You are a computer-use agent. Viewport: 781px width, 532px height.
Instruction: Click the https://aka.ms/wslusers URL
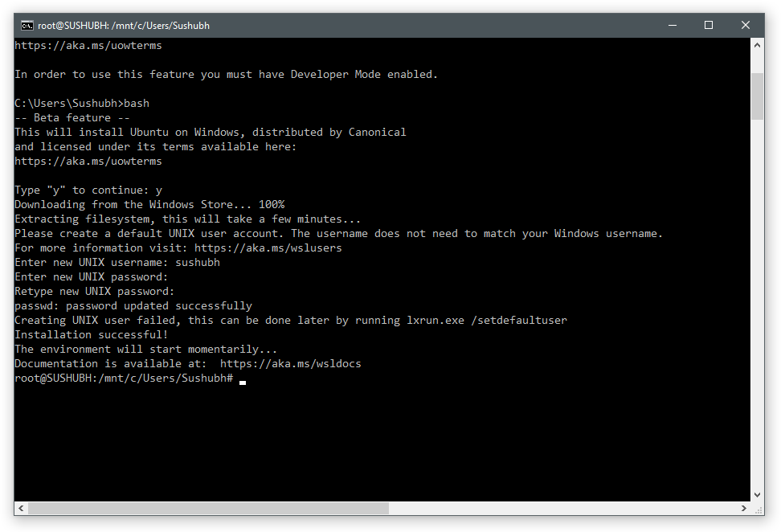(x=268, y=248)
